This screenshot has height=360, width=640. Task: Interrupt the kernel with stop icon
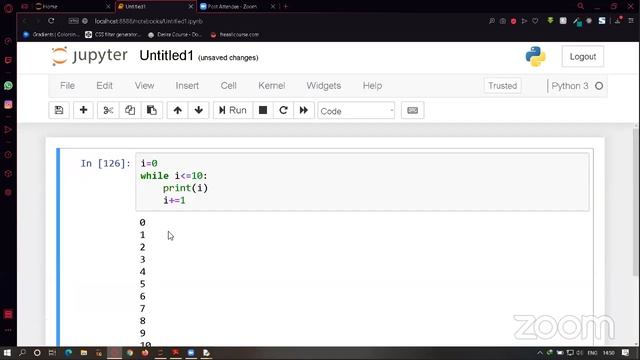(263, 110)
